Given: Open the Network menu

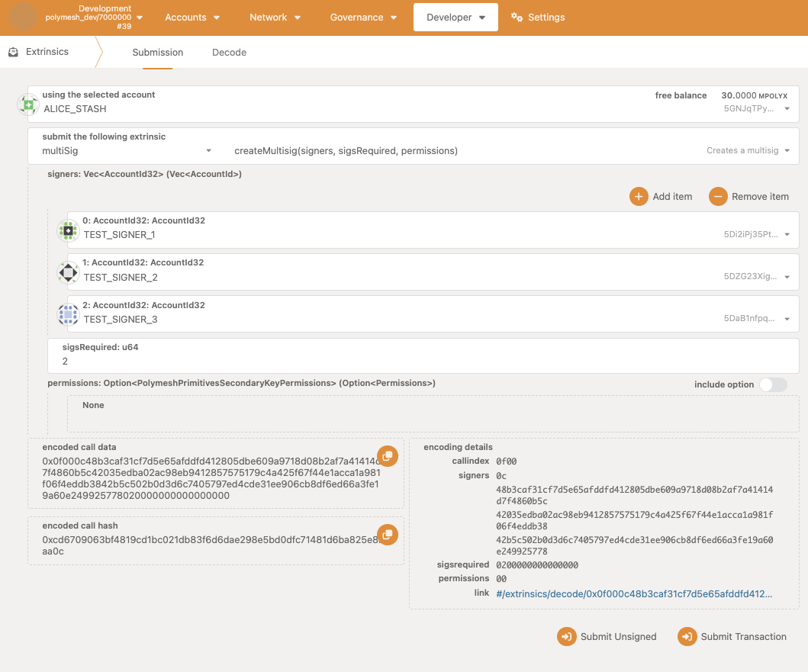Looking at the screenshot, I should click(275, 18).
